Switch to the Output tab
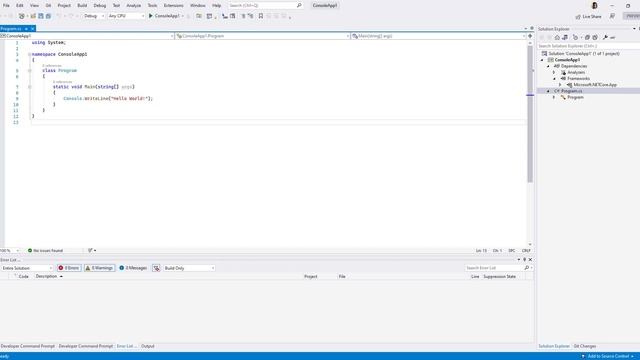This screenshot has width=640, height=360. (x=148, y=346)
